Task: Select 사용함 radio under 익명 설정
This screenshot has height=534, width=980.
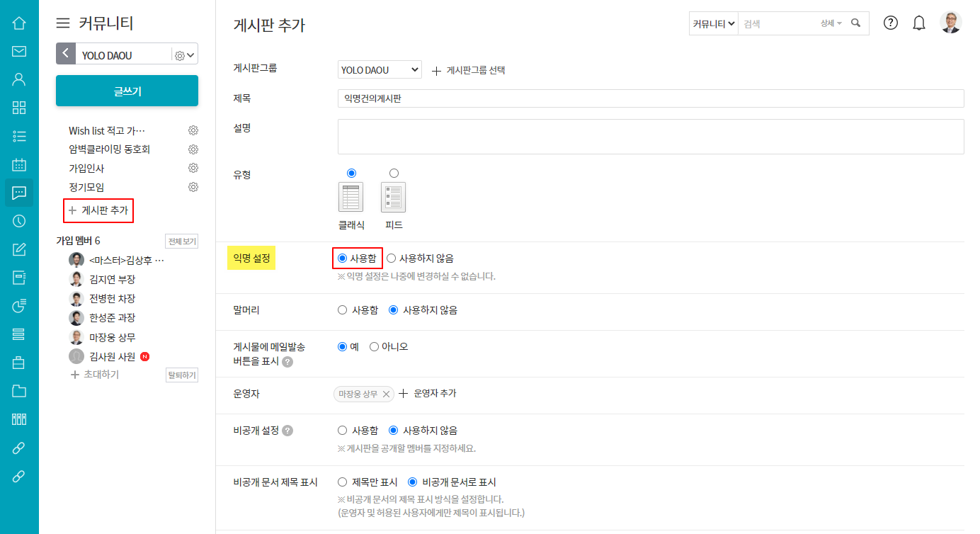Action: click(x=343, y=258)
